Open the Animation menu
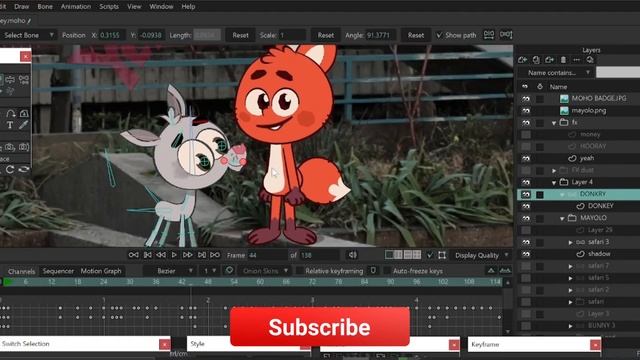 tap(76, 7)
